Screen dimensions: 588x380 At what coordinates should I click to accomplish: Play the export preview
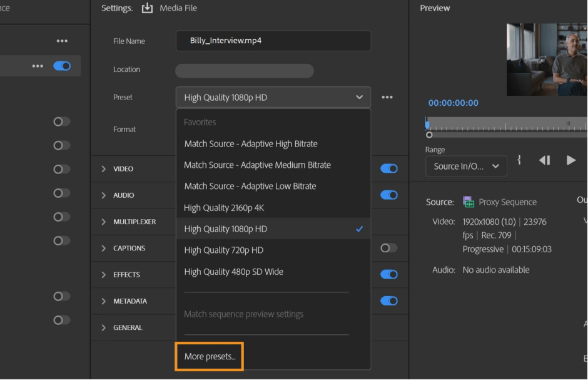pyautogui.click(x=570, y=160)
